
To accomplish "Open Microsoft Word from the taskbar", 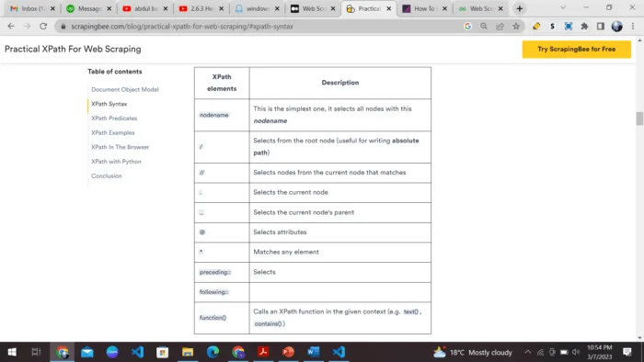I will (313, 352).
